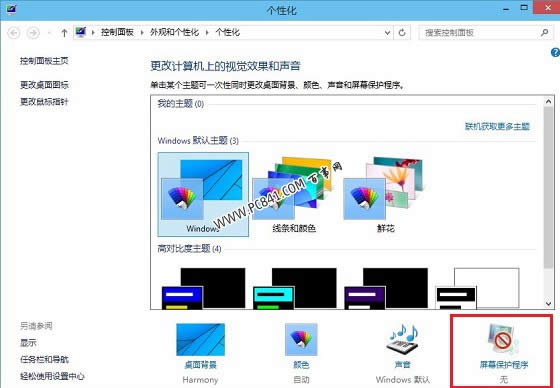Open 任务栏和导航 link
Image resolution: width=560 pixels, height=388 pixels.
(44, 359)
